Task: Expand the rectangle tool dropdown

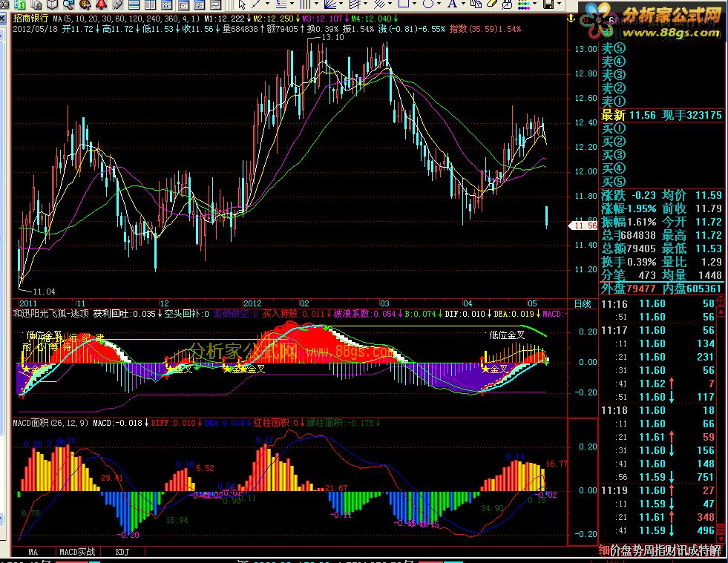Action: 414,4
